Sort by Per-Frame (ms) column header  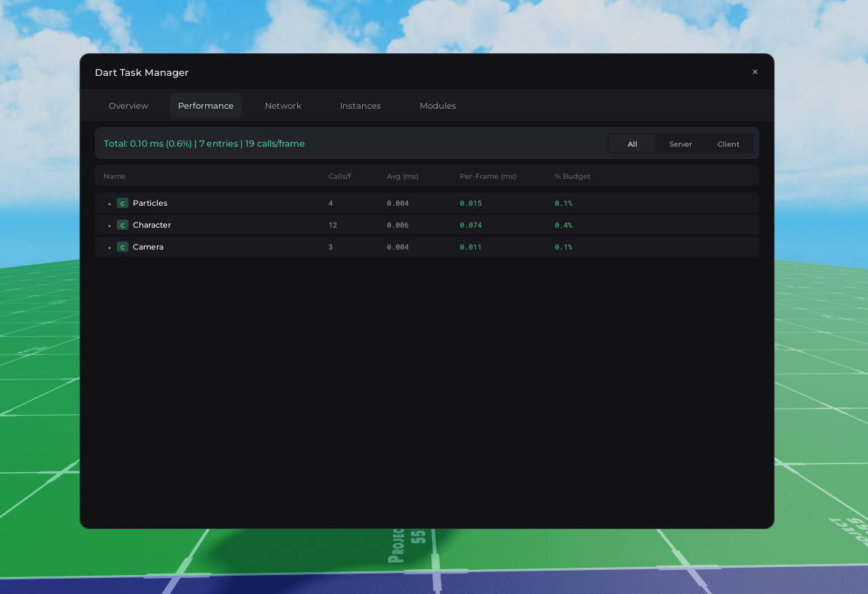pos(488,176)
